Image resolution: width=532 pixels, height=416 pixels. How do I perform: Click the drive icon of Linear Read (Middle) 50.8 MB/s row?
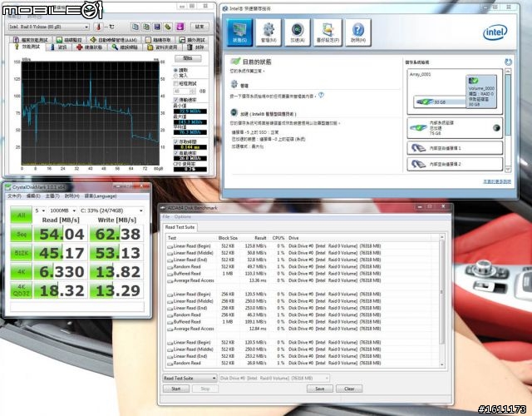[170, 253]
